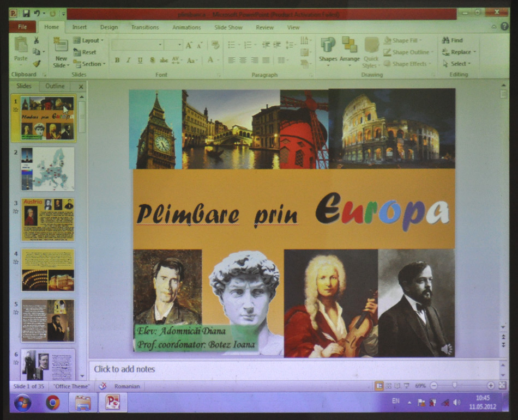518x420 pixels.
Task: Click the Undo arrow icon
Action: [37, 14]
